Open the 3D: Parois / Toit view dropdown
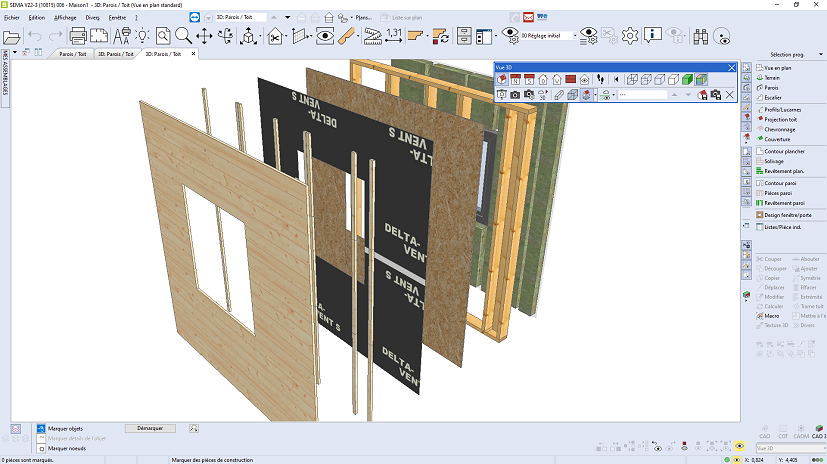The width and height of the screenshot is (827, 464). pos(240,17)
